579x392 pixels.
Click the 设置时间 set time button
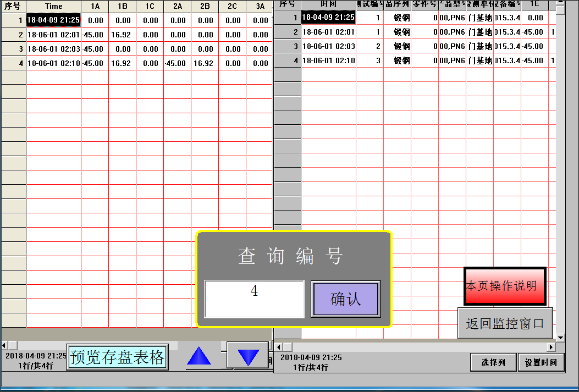(541, 362)
